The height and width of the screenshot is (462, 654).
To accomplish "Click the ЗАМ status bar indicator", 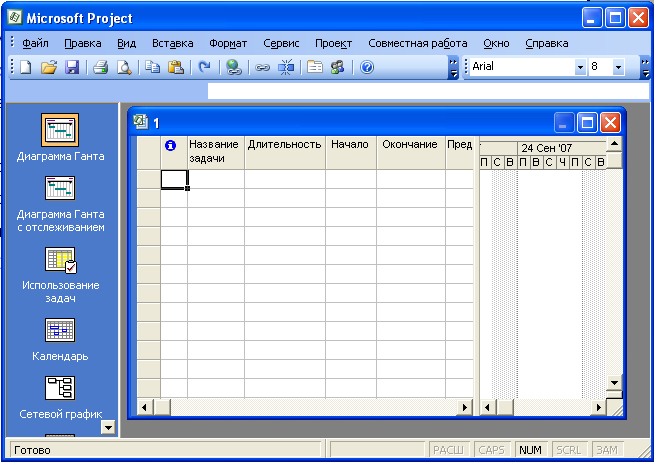I will click(607, 450).
